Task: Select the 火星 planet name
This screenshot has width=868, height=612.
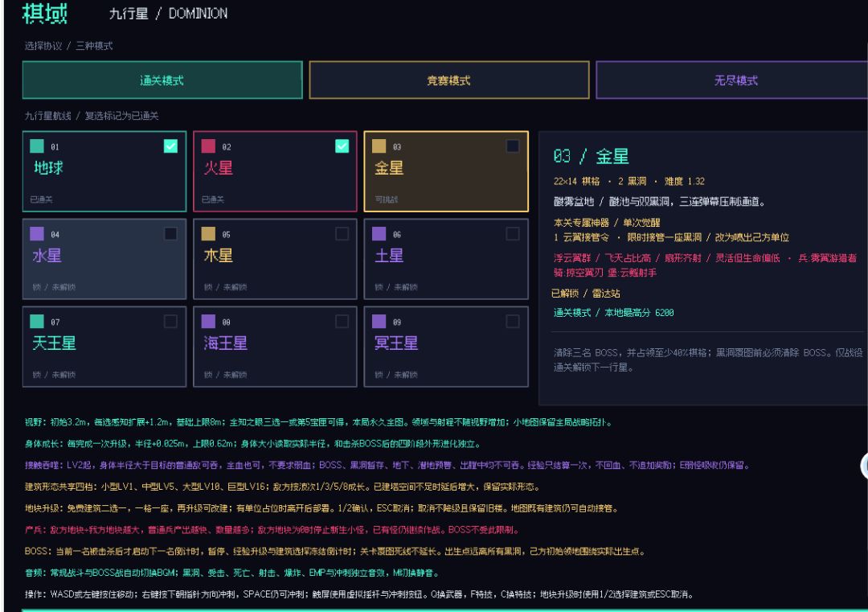Action: point(219,168)
